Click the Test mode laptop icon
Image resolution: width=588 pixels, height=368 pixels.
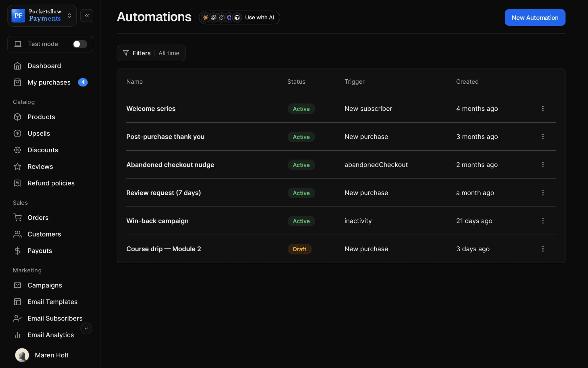(x=18, y=44)
